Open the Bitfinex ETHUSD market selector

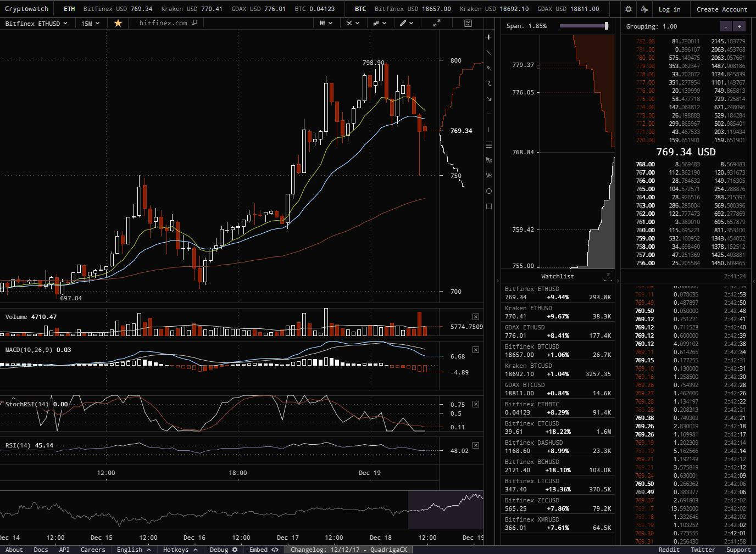point(36,23)
